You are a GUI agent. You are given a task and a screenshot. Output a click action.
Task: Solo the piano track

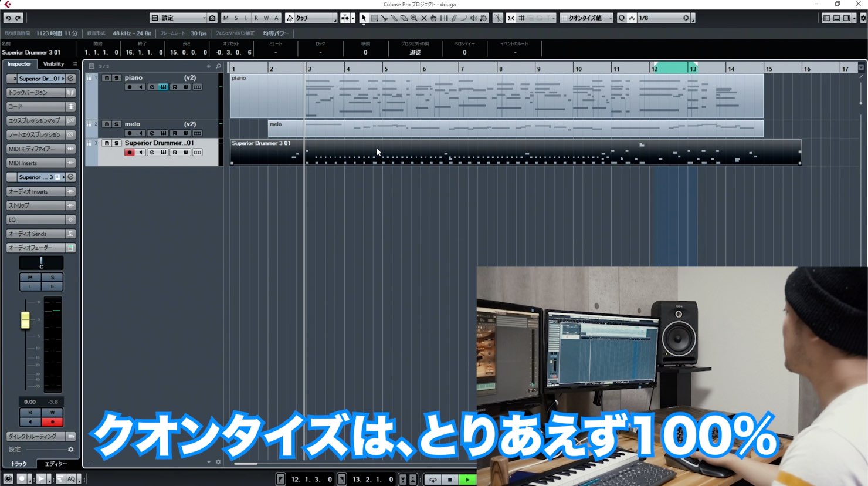(x=116, y=77)
